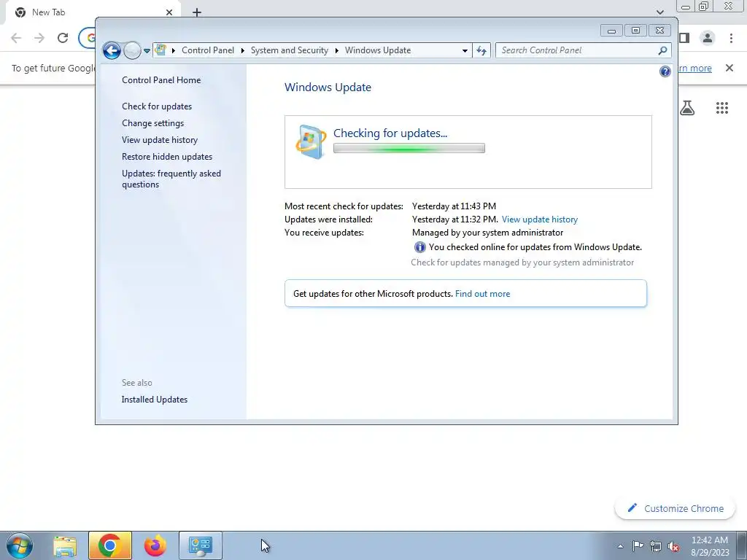Select Control Panel breadcrumb
This screenshot has height=560, width=747.
click(x=208, y=50)
